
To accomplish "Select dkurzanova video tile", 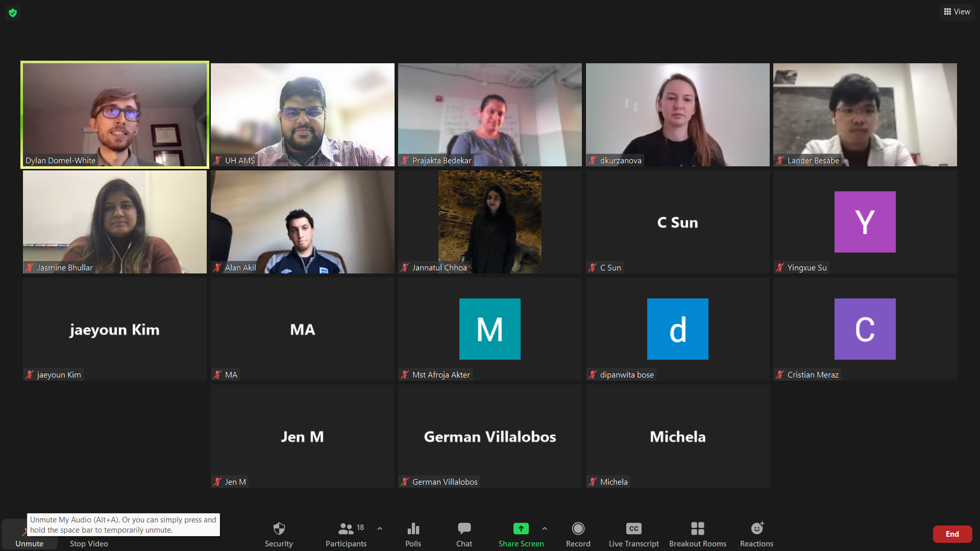I will click(678, 115).
